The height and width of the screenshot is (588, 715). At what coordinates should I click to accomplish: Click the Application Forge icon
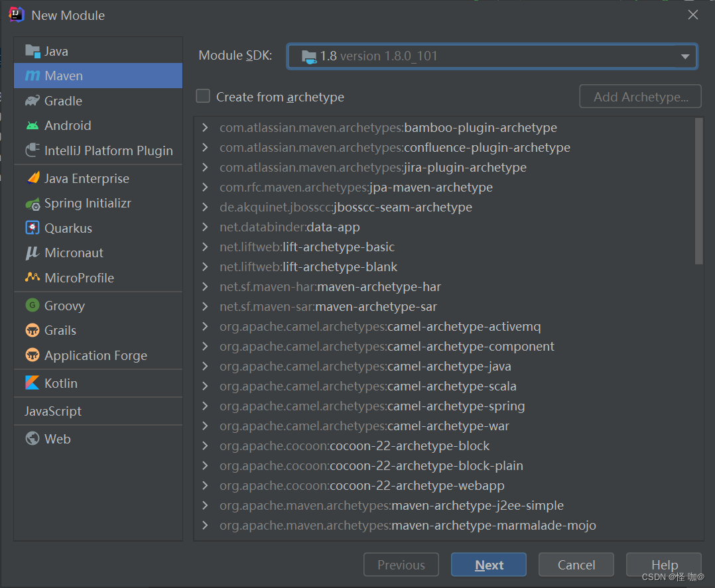32,355
